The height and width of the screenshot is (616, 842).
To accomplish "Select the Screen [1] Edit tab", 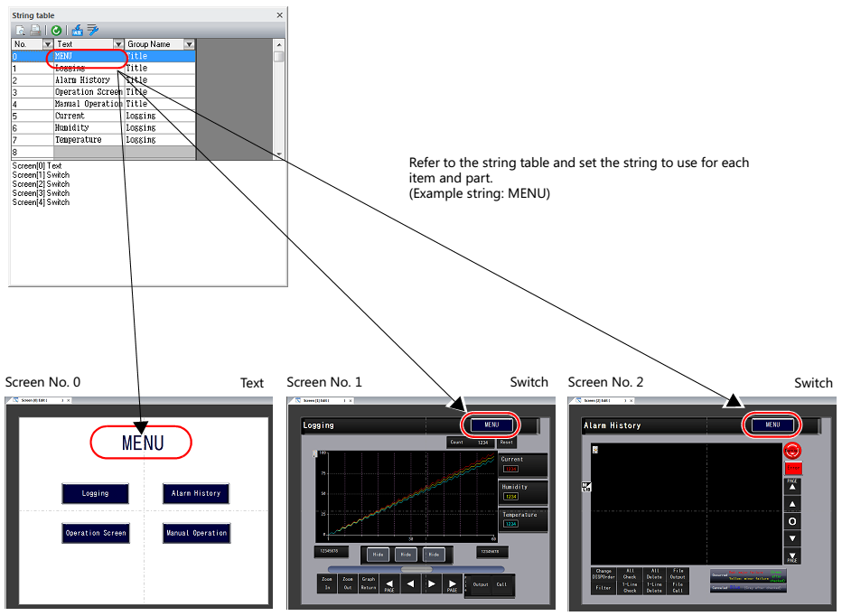I will click(321, 401).
